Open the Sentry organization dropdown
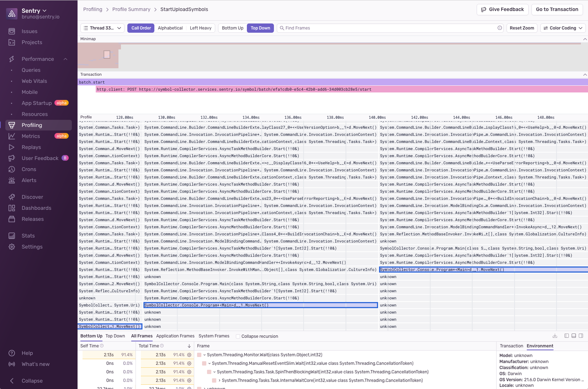The height and width of the screenshot is (389, 588). click(34, 11)
